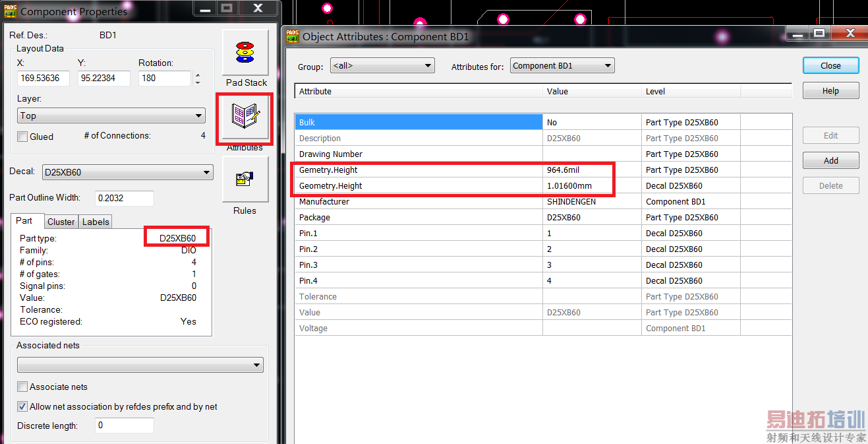Expand the Associated nets dropdown
The image size is (868, 444).
point(140,365)
